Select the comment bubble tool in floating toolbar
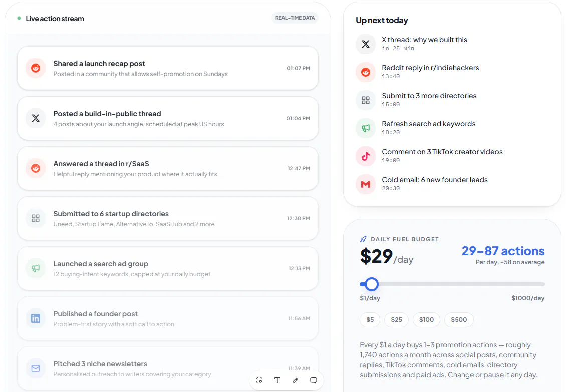 pos(314,380)
